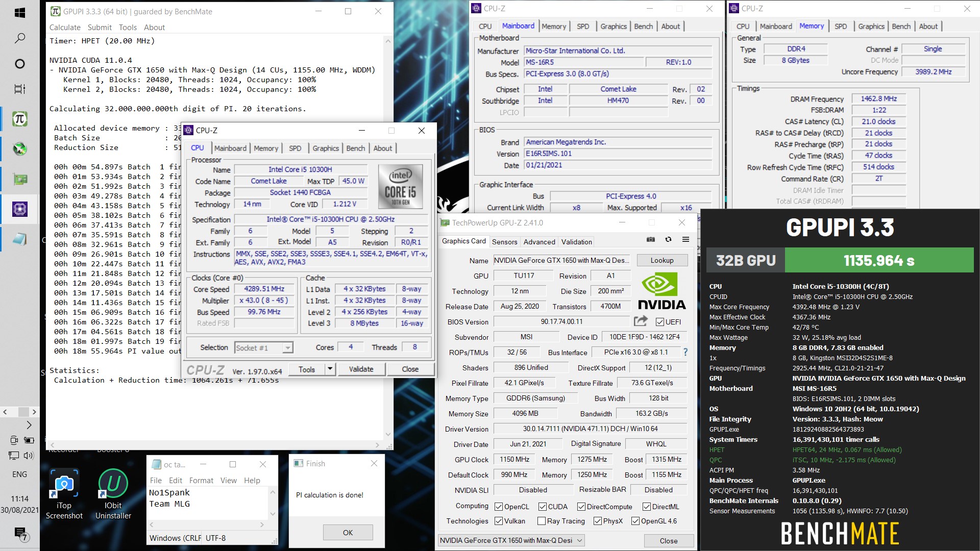980x551 pixels.
Task: Select the GPU-Z green card taskbar icon
Action: [x=20, y=179]
